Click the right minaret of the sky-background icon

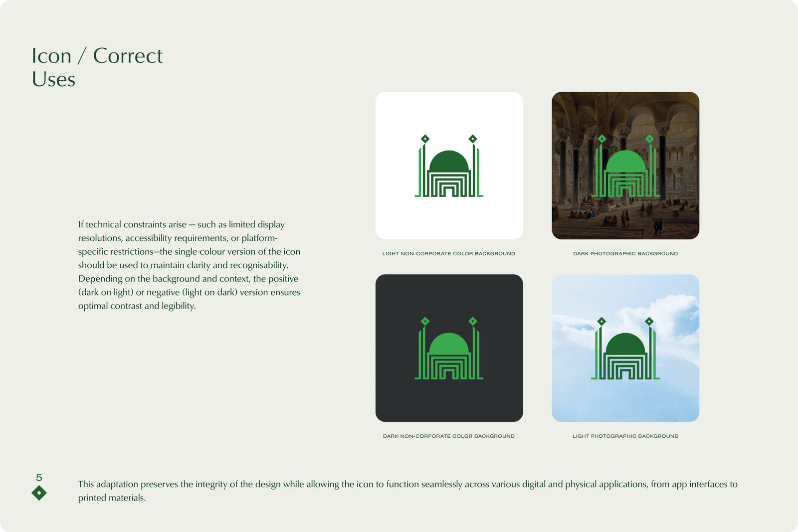[x=649, y=349]
